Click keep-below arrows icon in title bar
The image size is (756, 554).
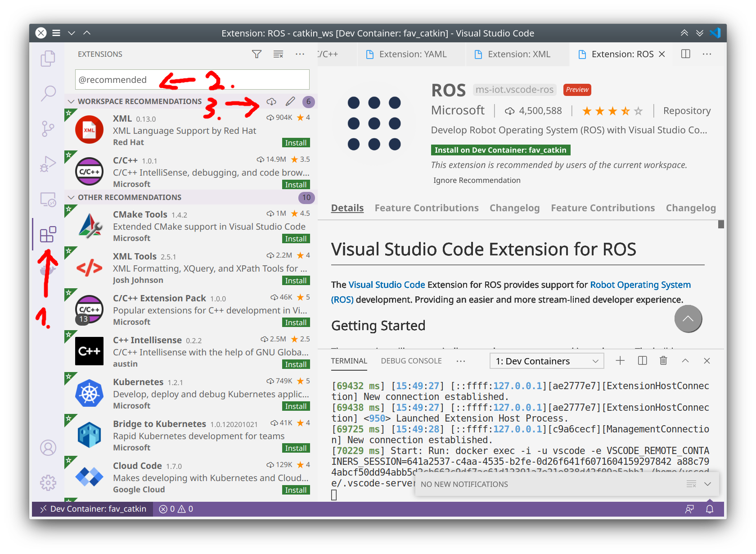[x=699, y=33]
